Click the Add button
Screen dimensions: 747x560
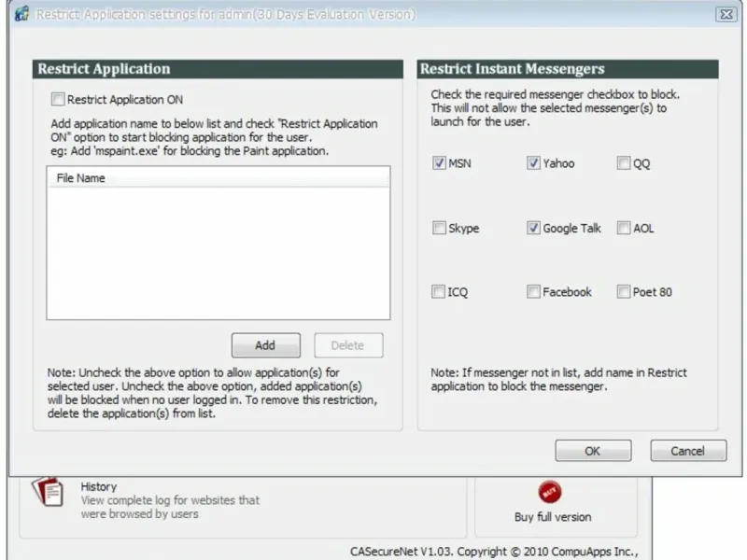pyautogui.click(x=266, y=345)
